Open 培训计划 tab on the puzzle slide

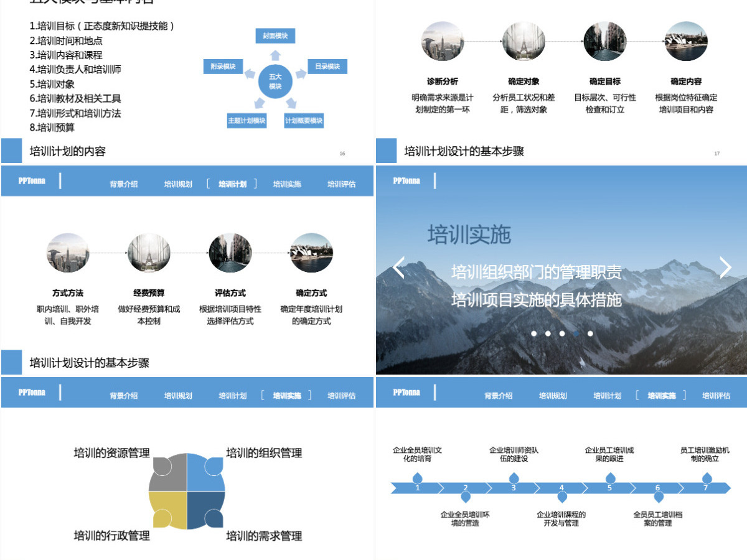(x=232, y=396)
